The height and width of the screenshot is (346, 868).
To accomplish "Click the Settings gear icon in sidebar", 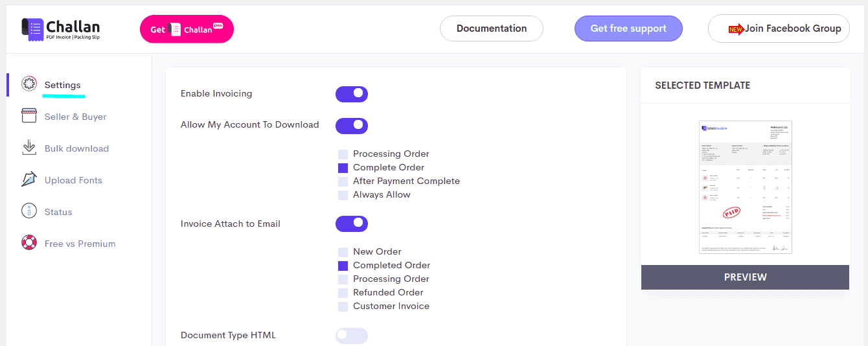I will coord(29,84).
